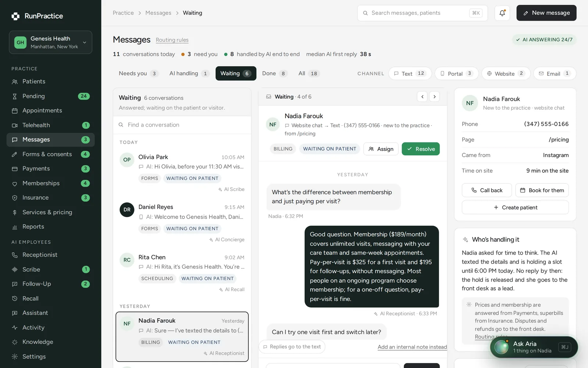
Task: Open Patients in the sidebar
Action: 51,82
